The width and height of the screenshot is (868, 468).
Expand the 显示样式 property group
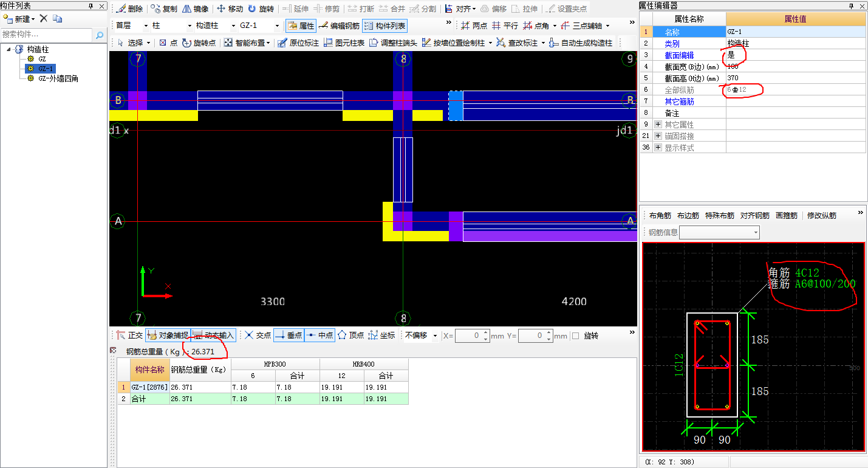tap(658, 148)
